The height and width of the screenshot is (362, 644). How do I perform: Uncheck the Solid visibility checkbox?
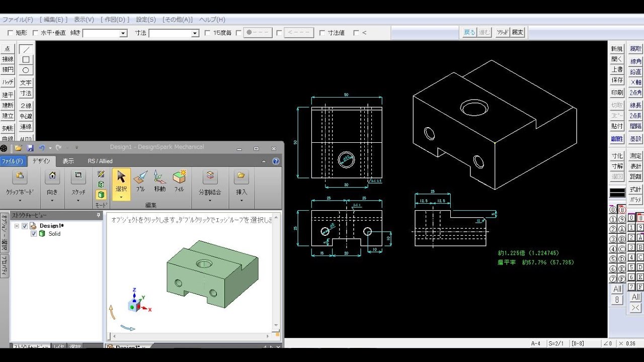tap(34, 234)
